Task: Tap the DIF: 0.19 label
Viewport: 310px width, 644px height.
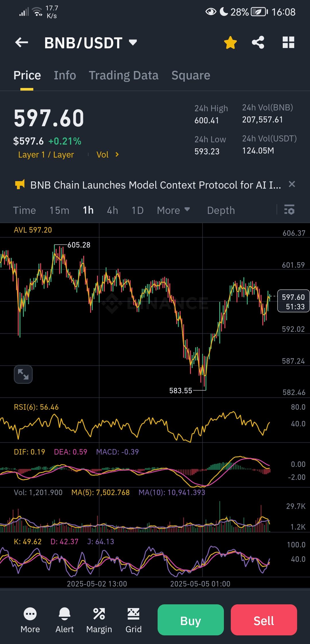Action: tap(30, 452)
